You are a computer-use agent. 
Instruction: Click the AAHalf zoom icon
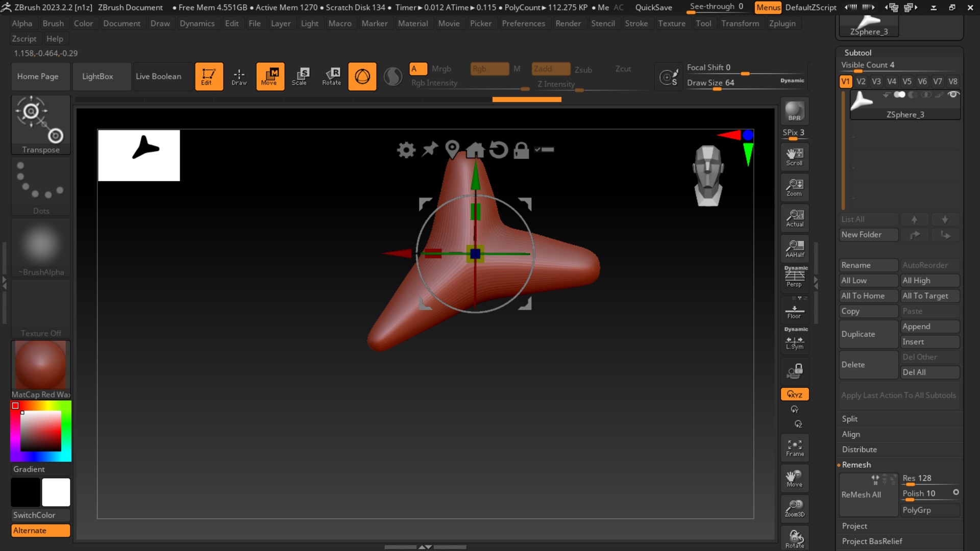click(794, 248)
